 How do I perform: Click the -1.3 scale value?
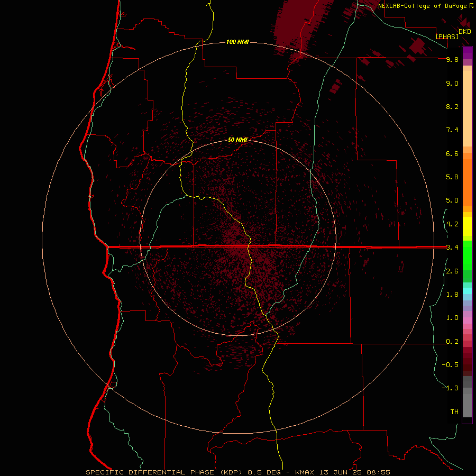(x=450, y=388)
